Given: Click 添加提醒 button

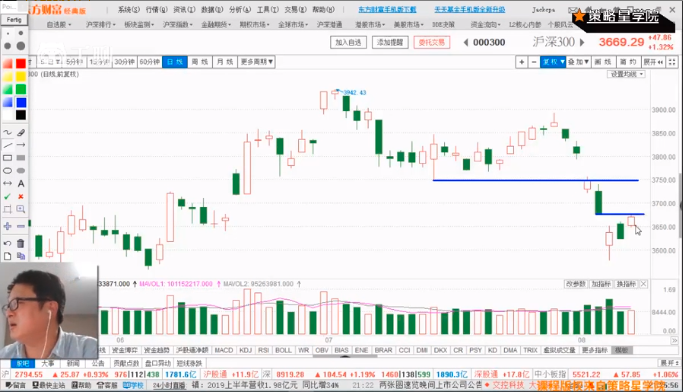Looking at the screenshot, I should pos(390,42).
